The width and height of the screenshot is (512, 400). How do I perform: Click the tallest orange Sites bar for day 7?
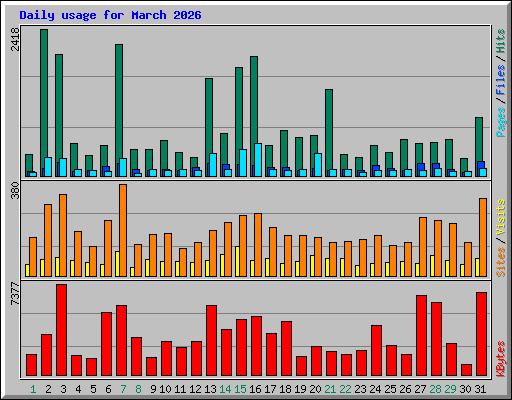[x=123, y=230]
